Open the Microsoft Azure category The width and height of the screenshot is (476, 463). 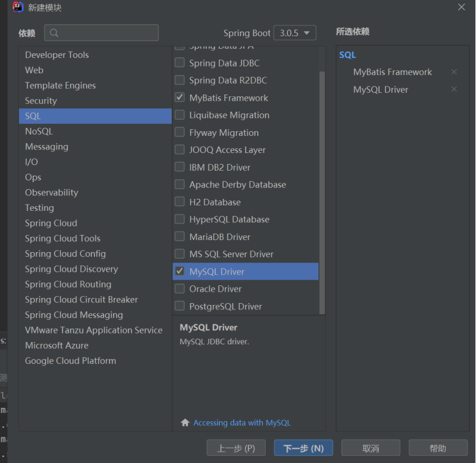tap(95, 346)
